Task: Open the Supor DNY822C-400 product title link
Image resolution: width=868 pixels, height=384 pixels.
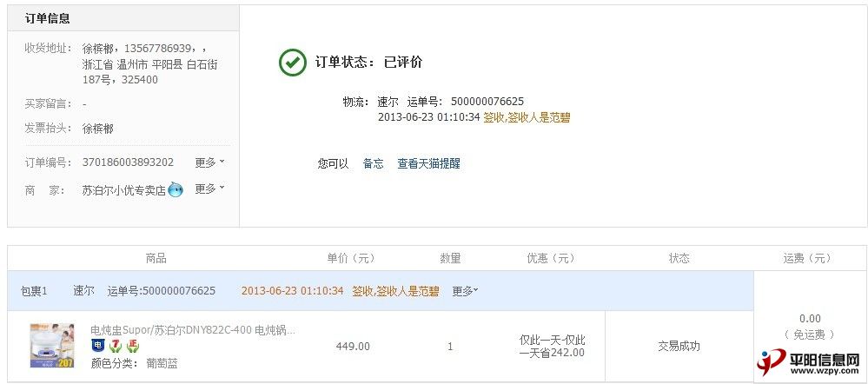Action: click(193, 330)
